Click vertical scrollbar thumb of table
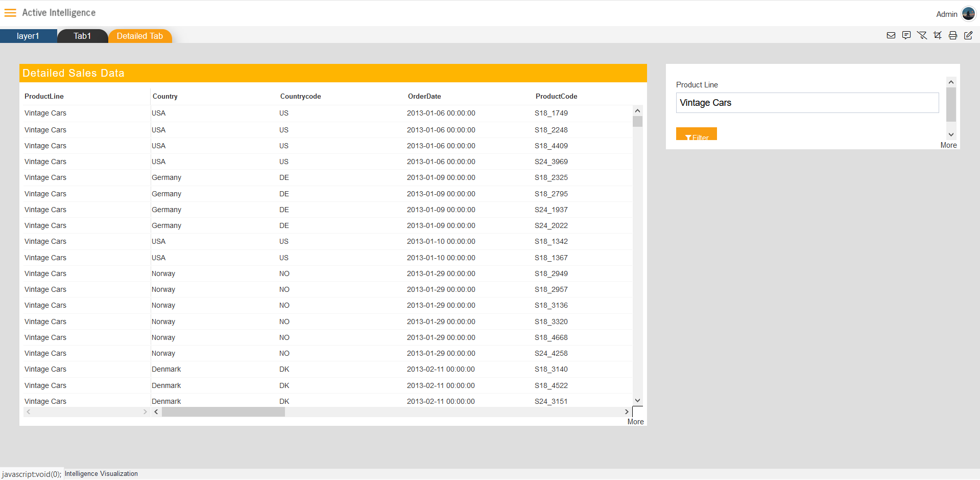Image resolution: width=980 pixels, height=480 pixels. coord(637,121)
